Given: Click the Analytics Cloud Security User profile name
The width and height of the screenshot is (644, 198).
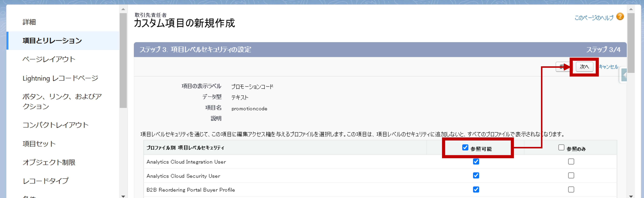Looking at the screenshot, I should pos(183,176).
